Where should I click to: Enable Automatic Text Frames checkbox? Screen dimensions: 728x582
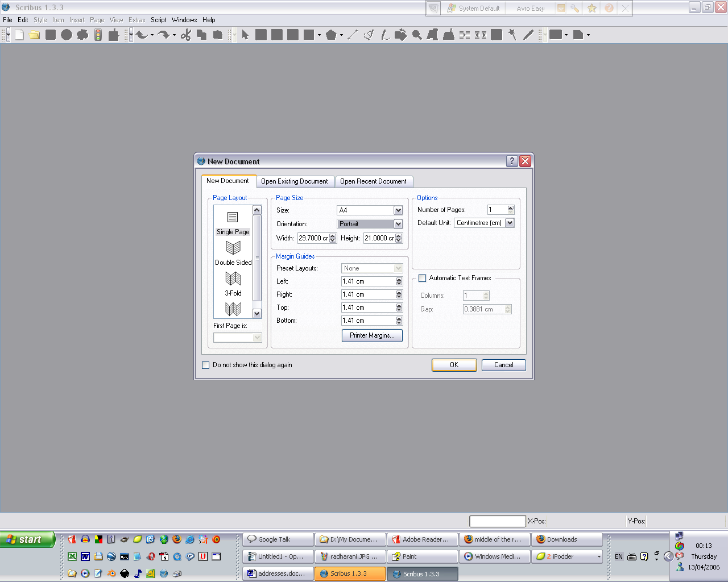(423, 278)
